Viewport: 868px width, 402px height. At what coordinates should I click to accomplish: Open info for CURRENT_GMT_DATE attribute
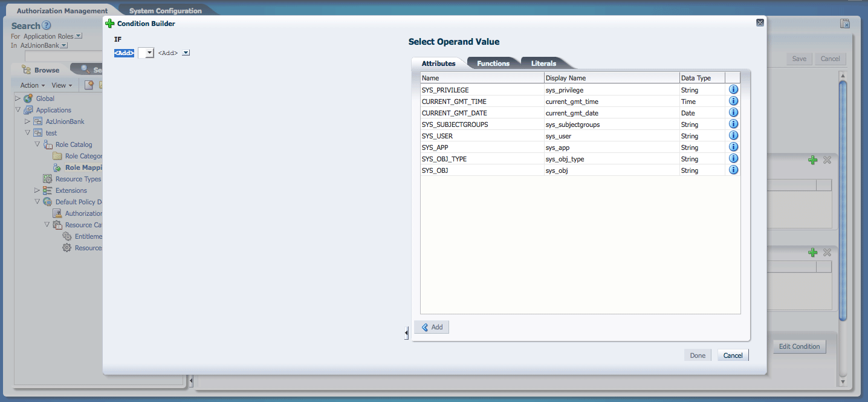point(733,112)
